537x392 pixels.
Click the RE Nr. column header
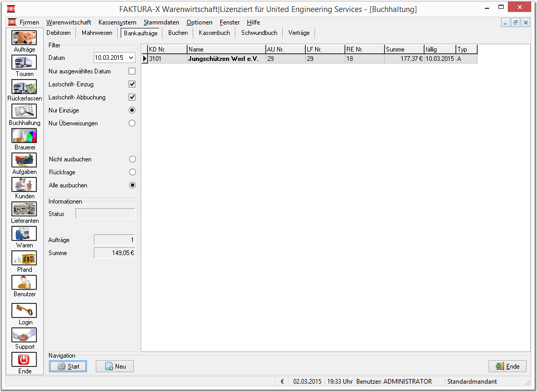click(x=365, y=49)
